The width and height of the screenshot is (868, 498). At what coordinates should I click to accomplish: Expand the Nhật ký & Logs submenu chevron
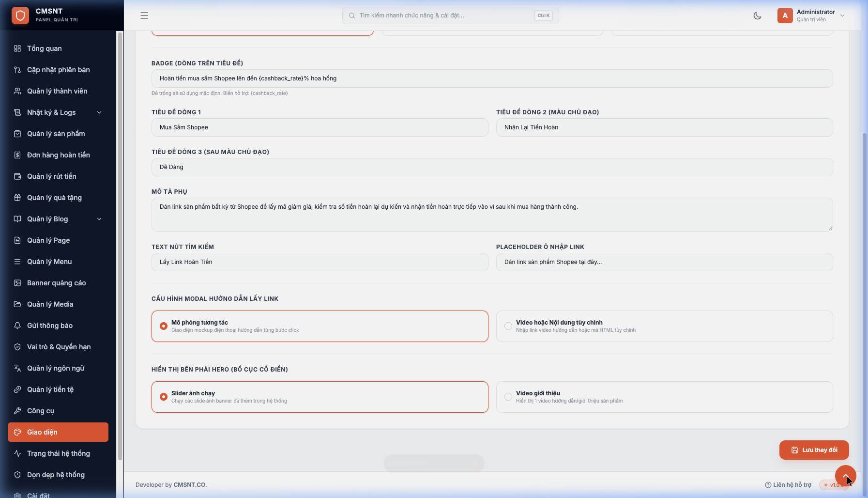[99, 112]
